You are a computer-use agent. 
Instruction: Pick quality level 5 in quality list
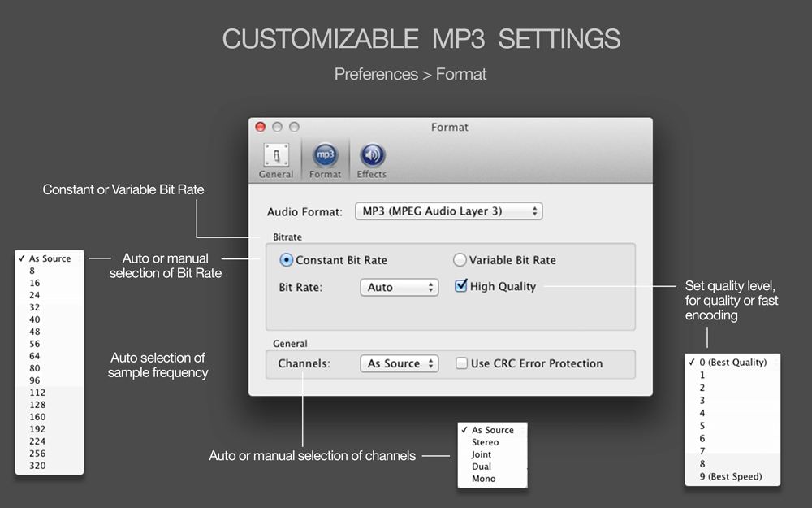[732, 426]
